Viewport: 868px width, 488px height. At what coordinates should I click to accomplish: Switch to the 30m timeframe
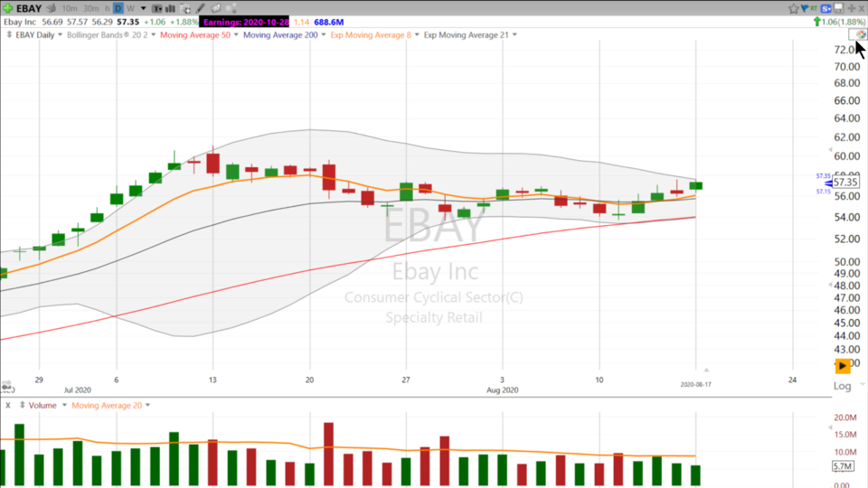[91, 8]
